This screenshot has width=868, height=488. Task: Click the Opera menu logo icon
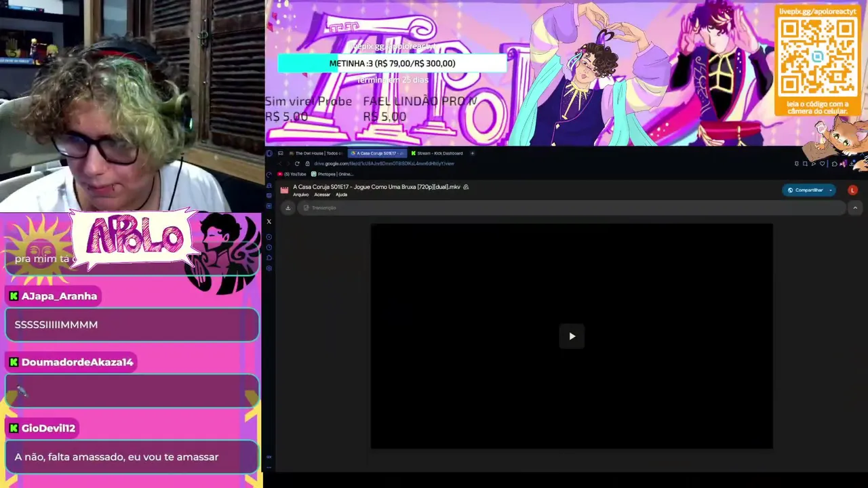click(269, 153)
